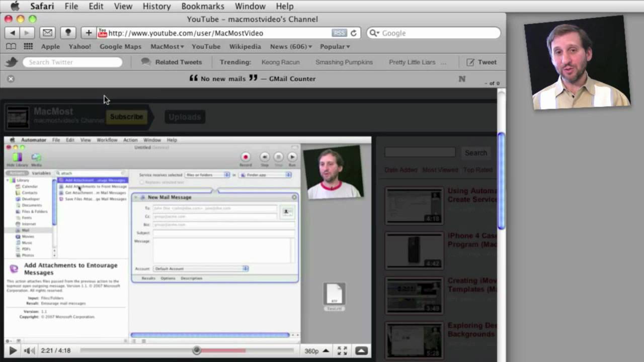Click the Subscribe button

click(126, 117)
